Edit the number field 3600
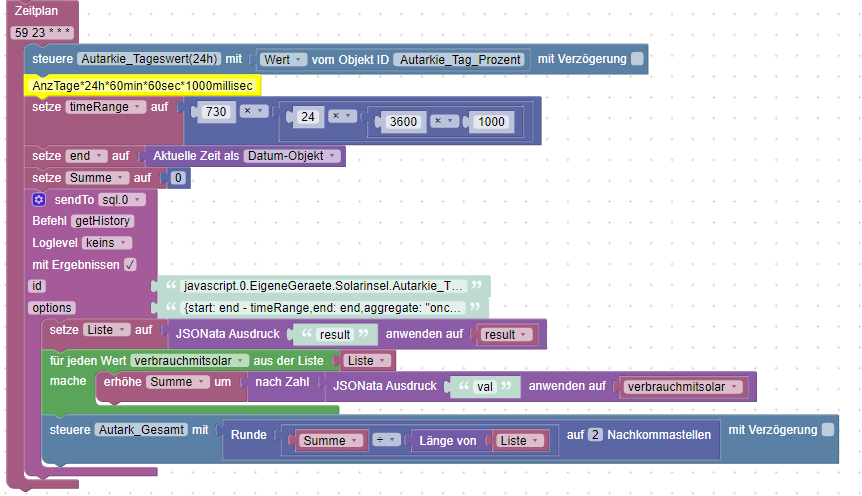862x496 pixels. point(404,122)
